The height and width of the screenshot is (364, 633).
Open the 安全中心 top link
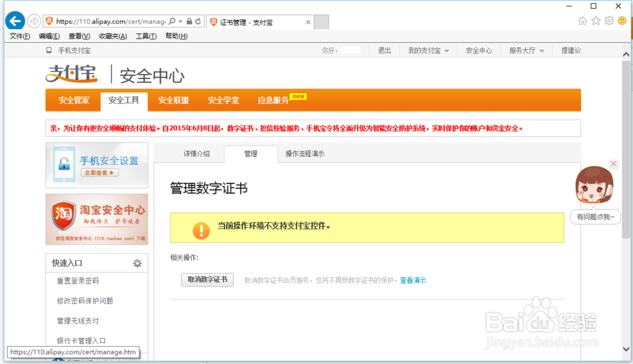pyautogui.click(x=479, y=51)
